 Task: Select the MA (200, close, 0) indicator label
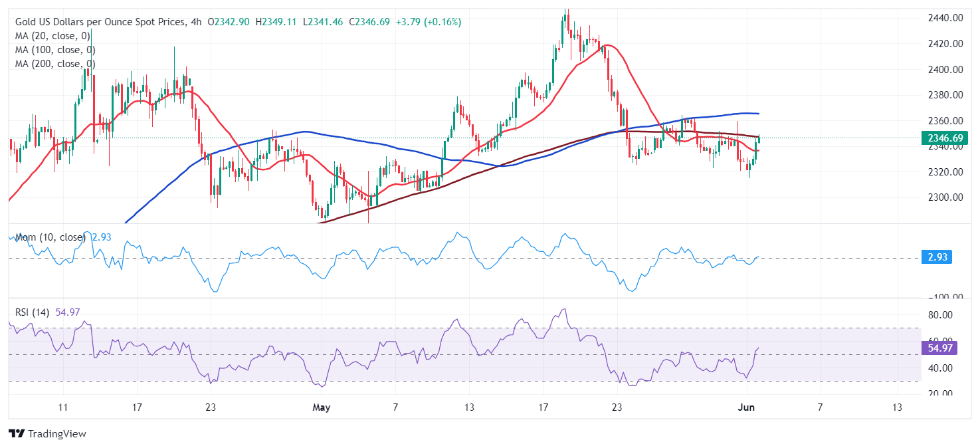tap(55, 64)
